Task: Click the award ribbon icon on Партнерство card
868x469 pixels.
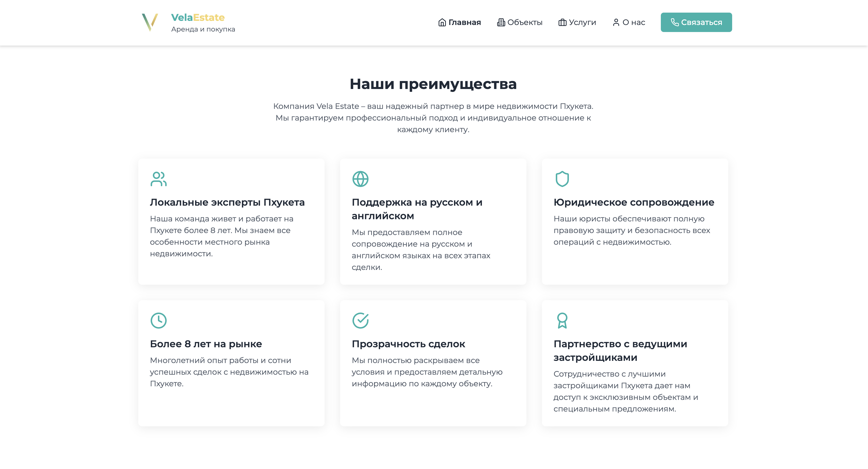Action: 562,321
